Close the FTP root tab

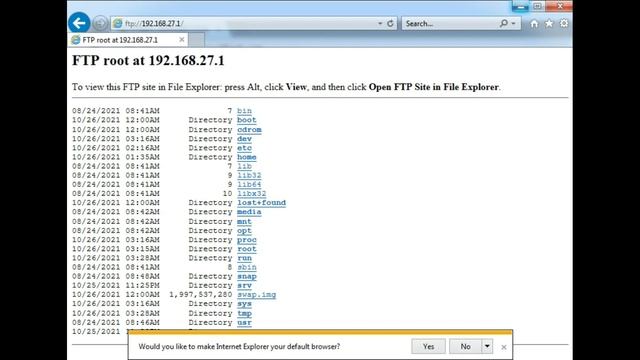pos(182,40)
